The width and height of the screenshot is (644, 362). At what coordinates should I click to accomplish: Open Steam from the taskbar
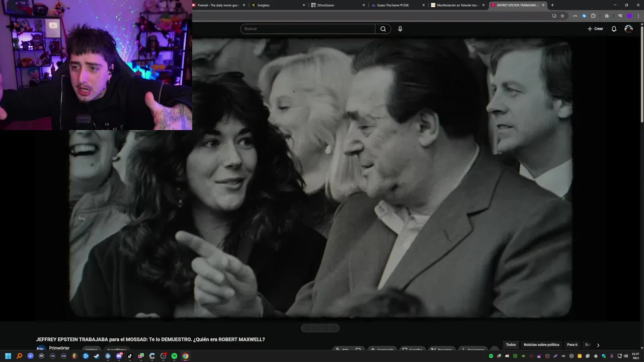[x=97, y=356]
